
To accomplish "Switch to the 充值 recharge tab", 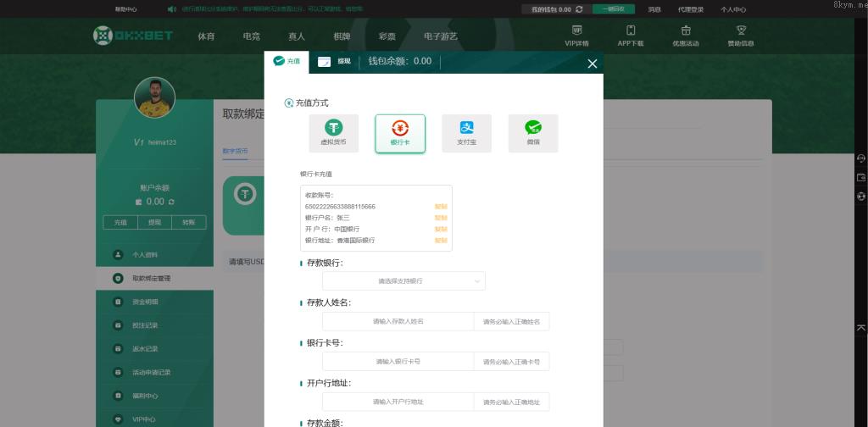I will point(287,61).
